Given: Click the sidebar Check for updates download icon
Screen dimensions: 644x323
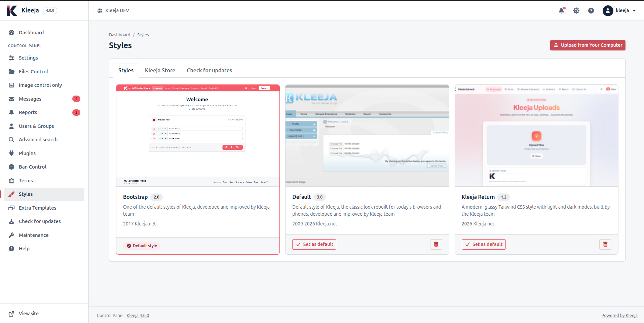Looking at the screenshot, I should pos(11,221).
